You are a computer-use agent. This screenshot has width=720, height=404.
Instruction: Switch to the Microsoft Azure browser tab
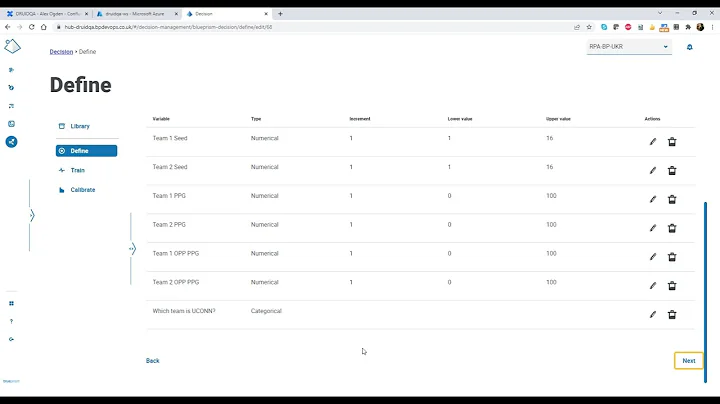click(137, 14)
